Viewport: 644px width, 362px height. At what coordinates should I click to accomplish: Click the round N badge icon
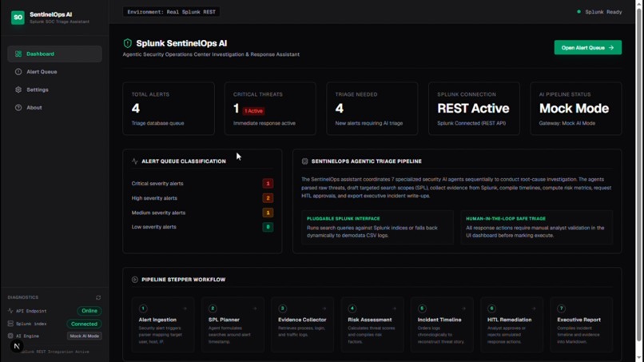pyautogui.click(x=17, y=346)
